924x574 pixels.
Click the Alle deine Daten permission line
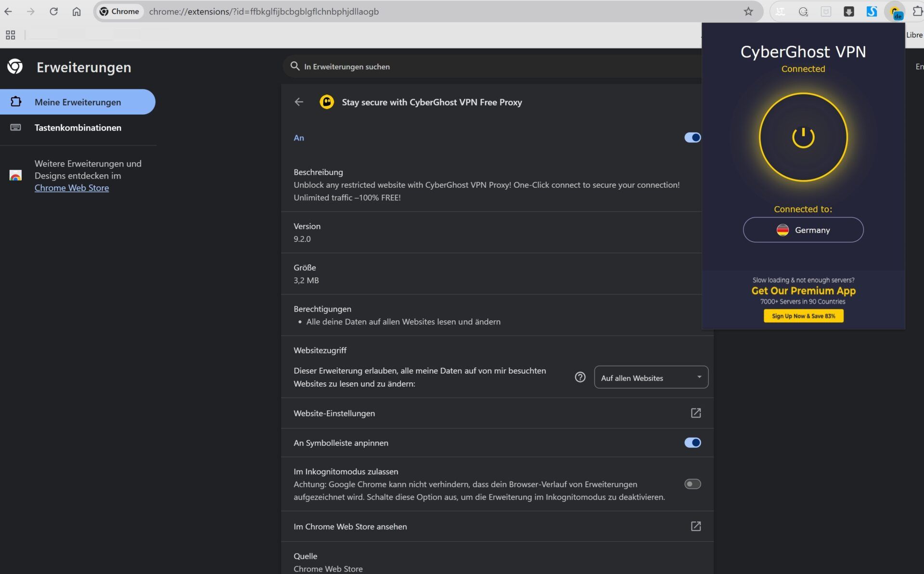403,322
